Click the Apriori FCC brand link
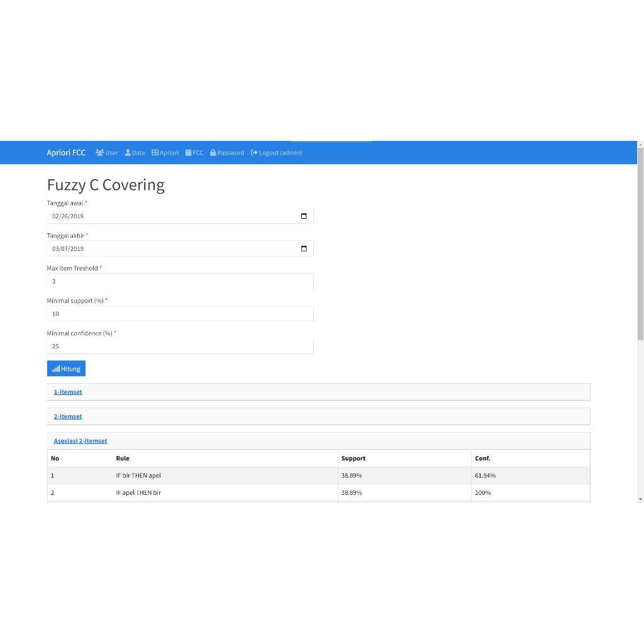 pyautogui.click(x=66, y=153)
